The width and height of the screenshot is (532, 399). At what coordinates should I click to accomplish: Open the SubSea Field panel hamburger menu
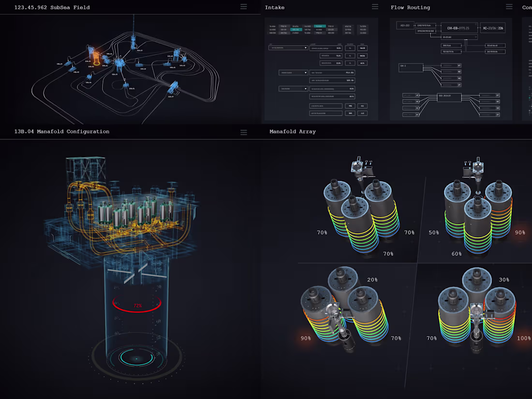click(244, 7)
